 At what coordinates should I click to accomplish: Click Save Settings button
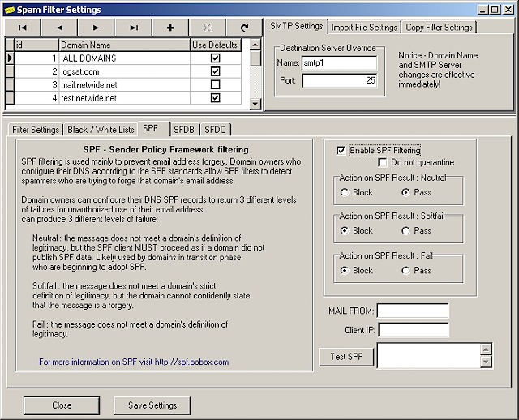click(152, 405)
